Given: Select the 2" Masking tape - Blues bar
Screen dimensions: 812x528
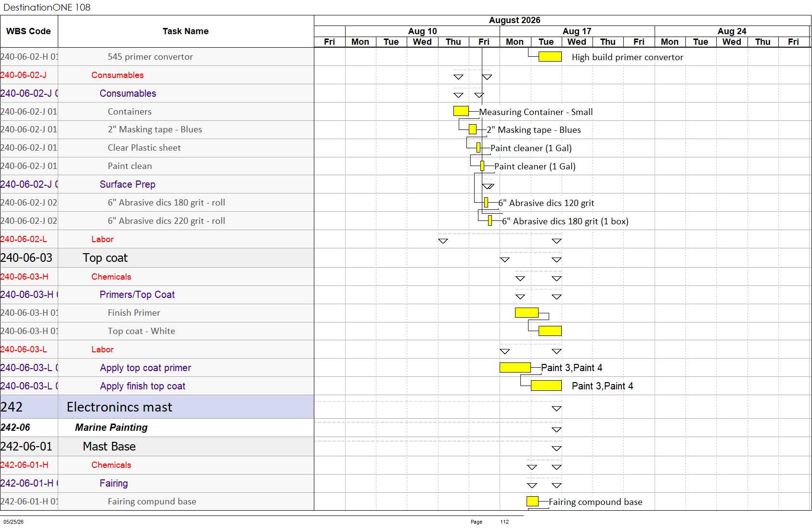Looking at the screenshot, I should click(x=473, y=129).
